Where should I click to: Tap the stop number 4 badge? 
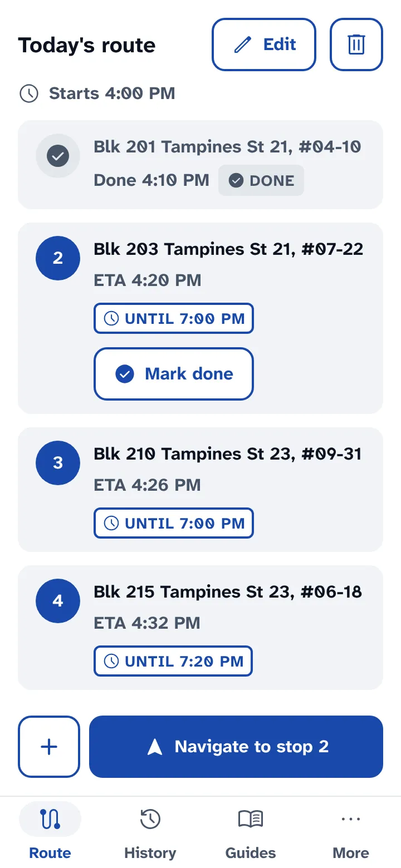(x=58, y=601)
